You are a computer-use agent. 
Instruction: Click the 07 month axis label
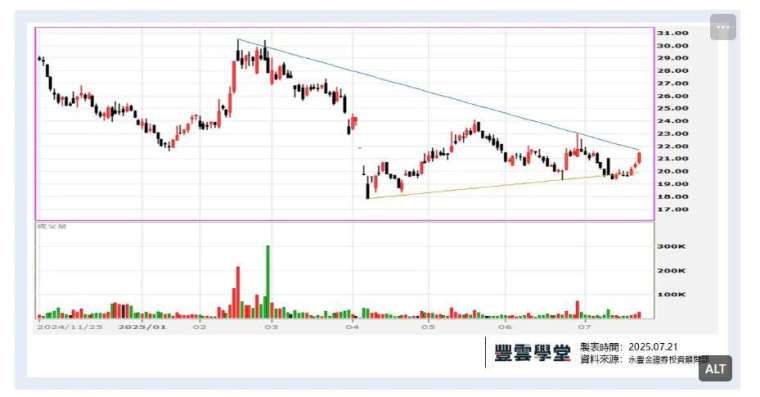(x=585, y=327)
